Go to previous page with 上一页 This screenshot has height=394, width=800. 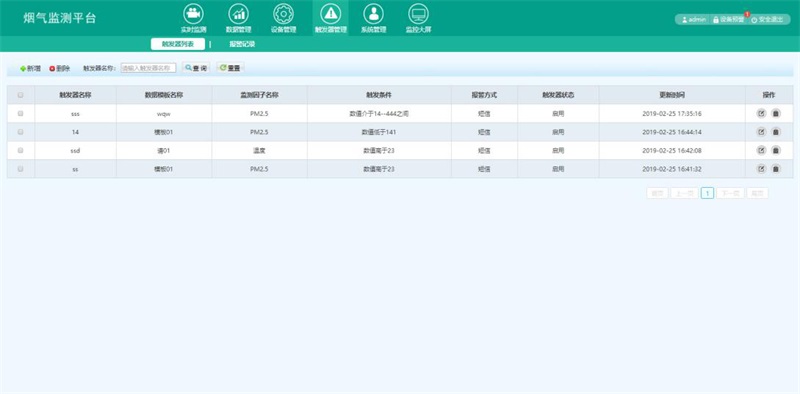click(684, 193)
